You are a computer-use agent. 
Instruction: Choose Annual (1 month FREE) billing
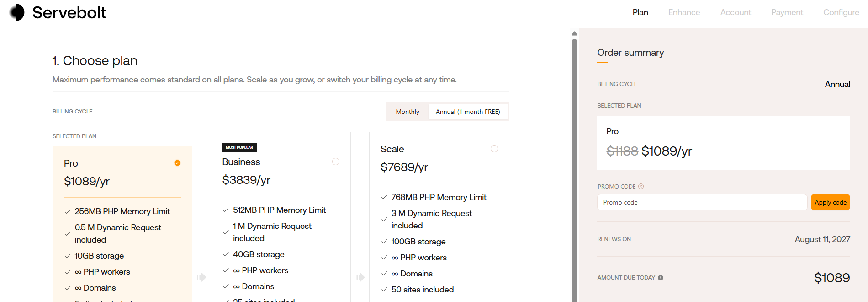pyautogui.click(x=468, y=112)
